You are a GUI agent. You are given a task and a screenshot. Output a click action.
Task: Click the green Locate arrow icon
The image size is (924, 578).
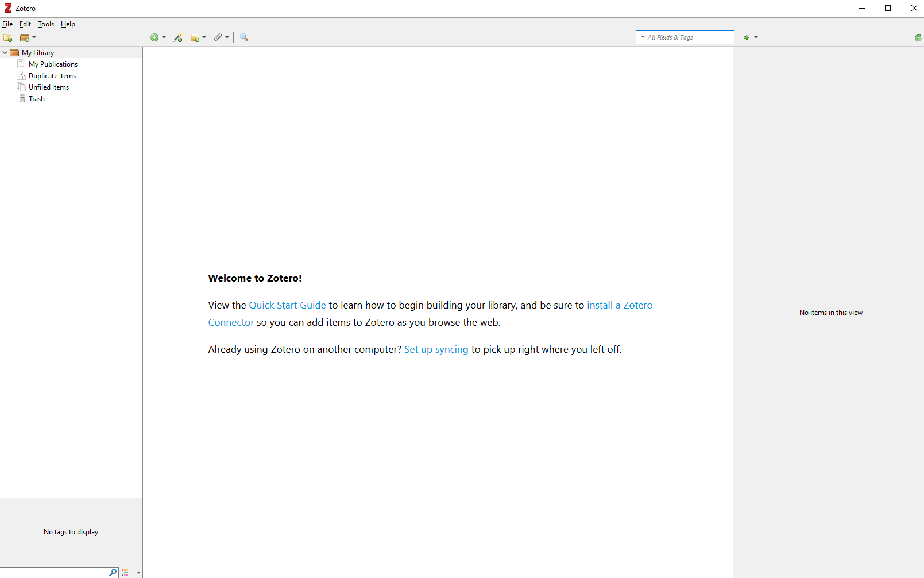click(746, 38)
